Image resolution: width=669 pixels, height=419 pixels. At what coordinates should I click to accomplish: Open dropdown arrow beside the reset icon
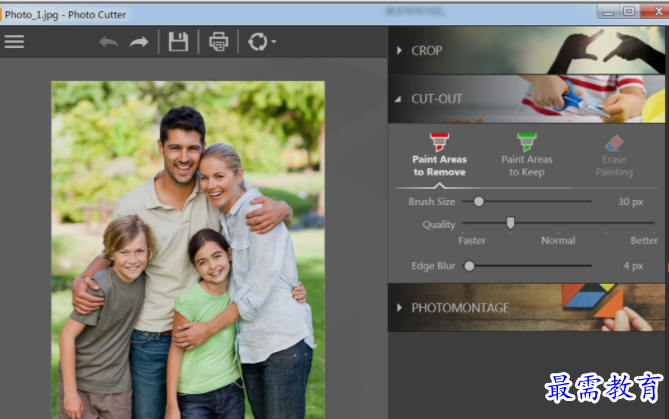[x=274, y=42]
